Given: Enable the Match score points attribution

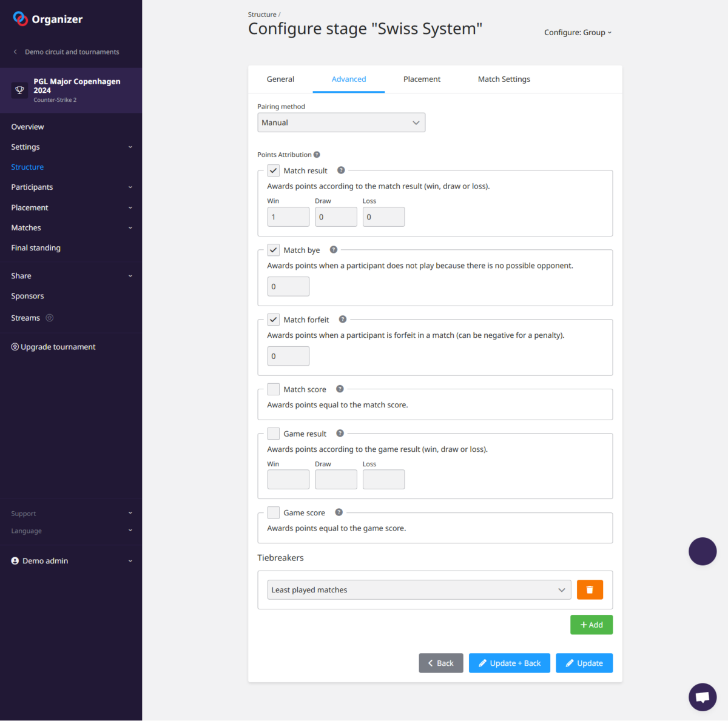Looking at the screenshot, I should [x=273, y=389].
